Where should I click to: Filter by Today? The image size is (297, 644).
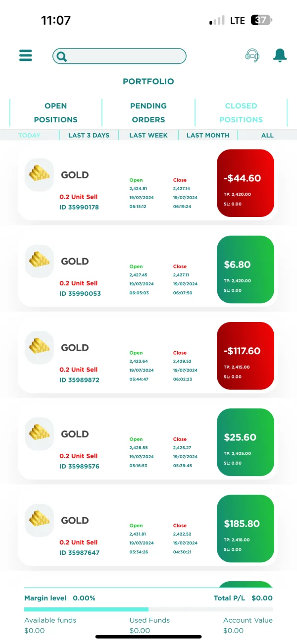click(x=29, y=135)
